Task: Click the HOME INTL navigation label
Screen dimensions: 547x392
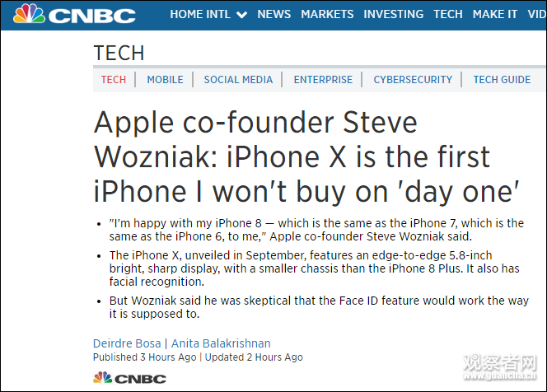Action: click(200, 14)
